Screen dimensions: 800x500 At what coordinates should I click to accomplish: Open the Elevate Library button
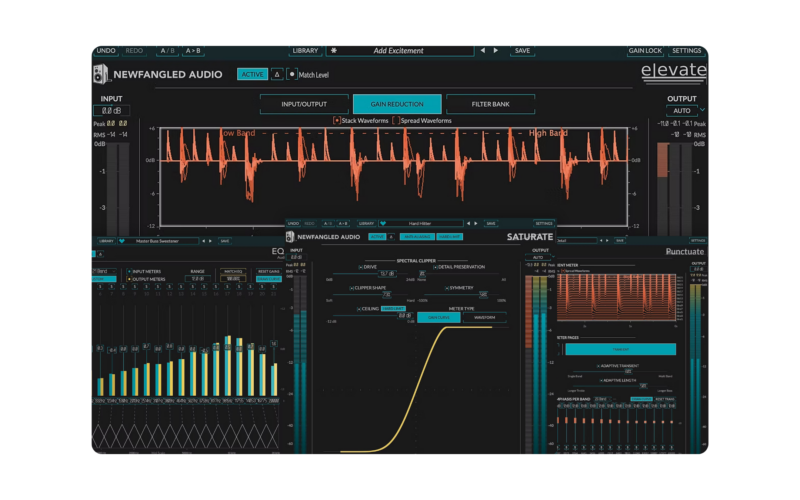click(306, 50)
